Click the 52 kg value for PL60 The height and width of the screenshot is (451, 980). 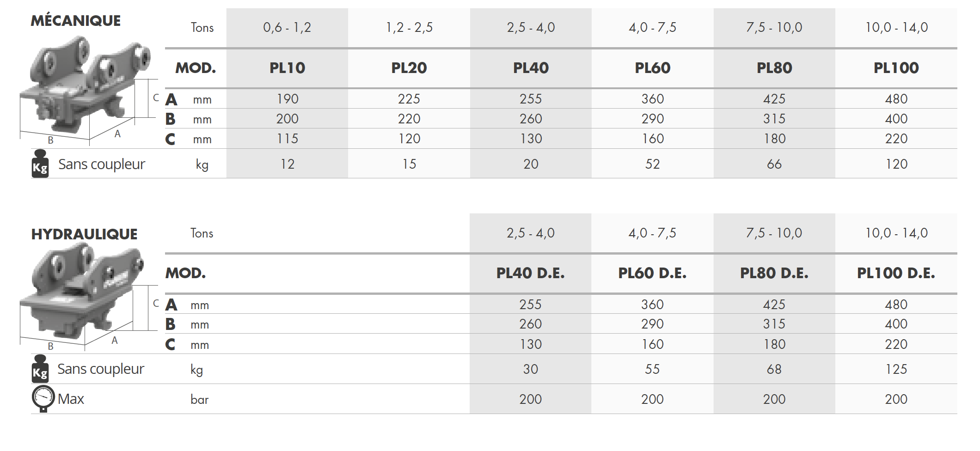(x=653, y=164)
